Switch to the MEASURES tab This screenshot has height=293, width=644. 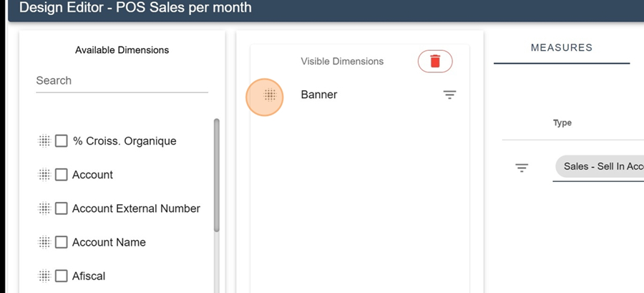tap(562, 48)
